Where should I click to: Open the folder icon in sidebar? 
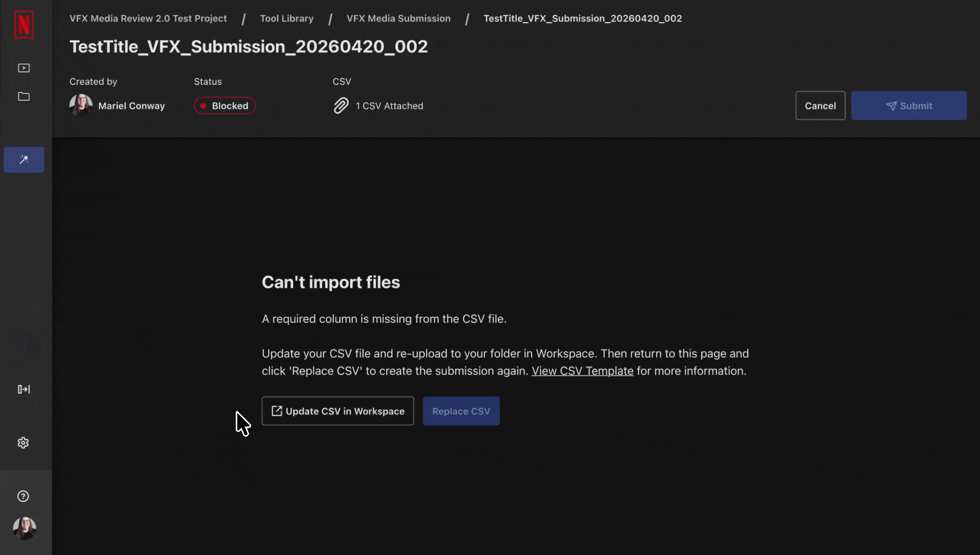point(24,97)
